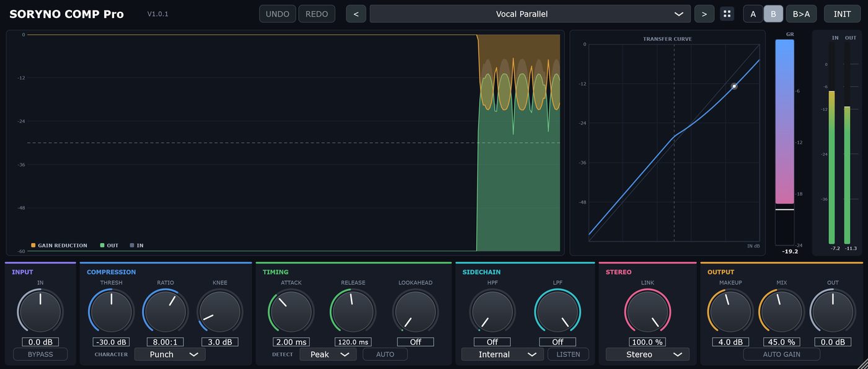Enable sidechain LISTEN
Image resolution: width=868 pixels, height=369 pixels.
[568, 354]
